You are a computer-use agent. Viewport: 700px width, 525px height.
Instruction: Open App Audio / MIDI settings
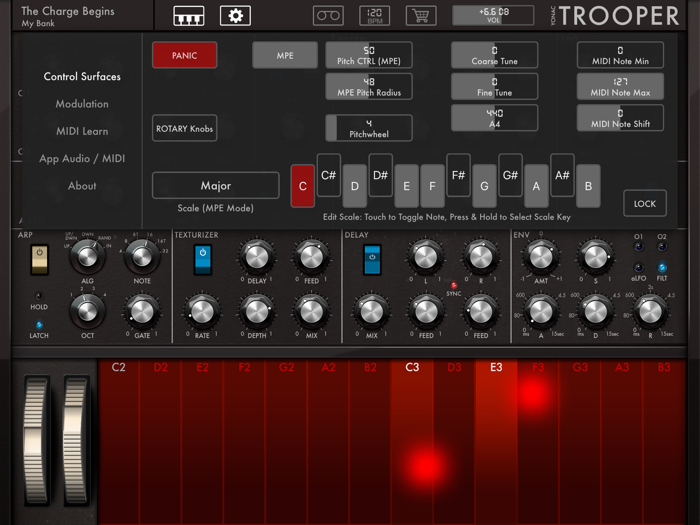82,158
